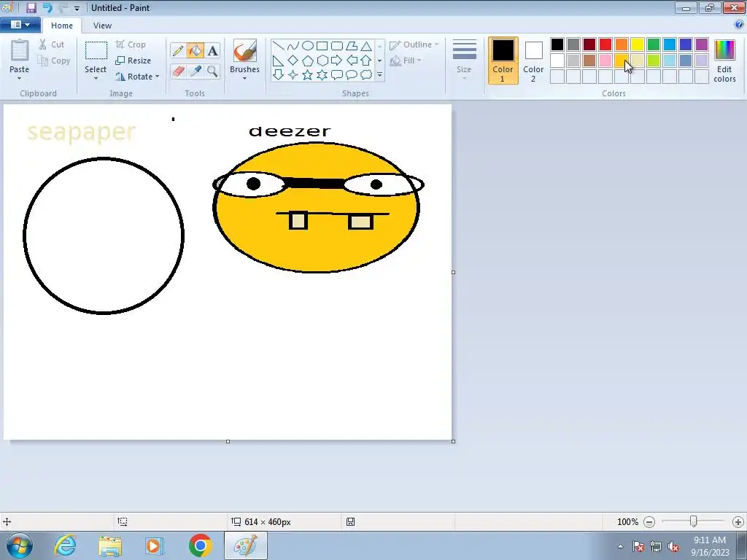Adjust the zoom slider handle
747x560 pixels.
(x=694, y=521)
